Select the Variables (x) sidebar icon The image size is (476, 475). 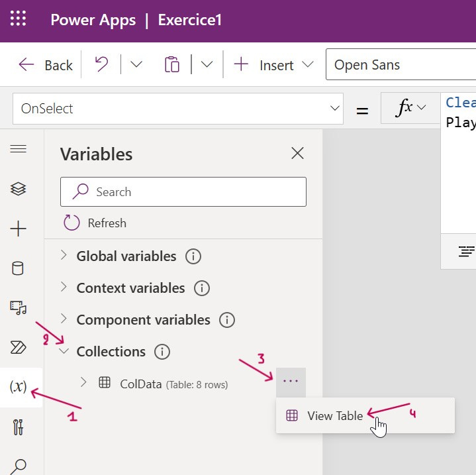pyautogui.click(x=19, y=387)
